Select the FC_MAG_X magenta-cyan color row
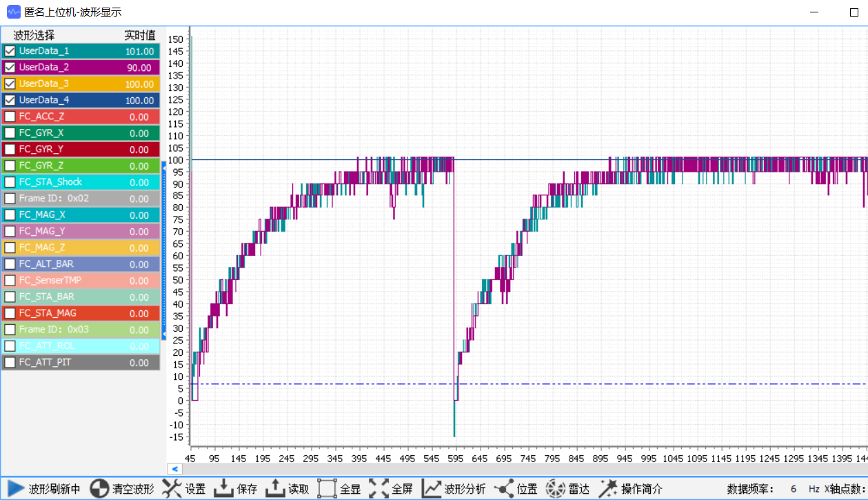Screen dimensions: 868x500 [81, 215]
